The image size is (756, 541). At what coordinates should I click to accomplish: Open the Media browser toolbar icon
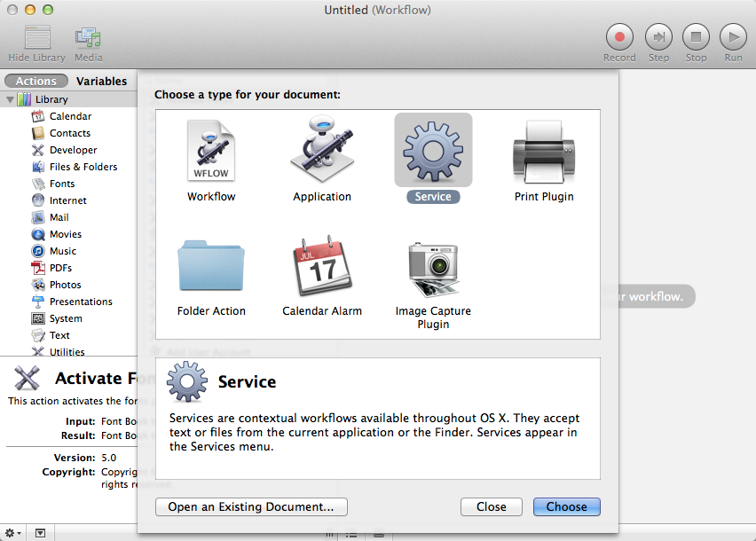pyautogui.click(x=88, y=37)
